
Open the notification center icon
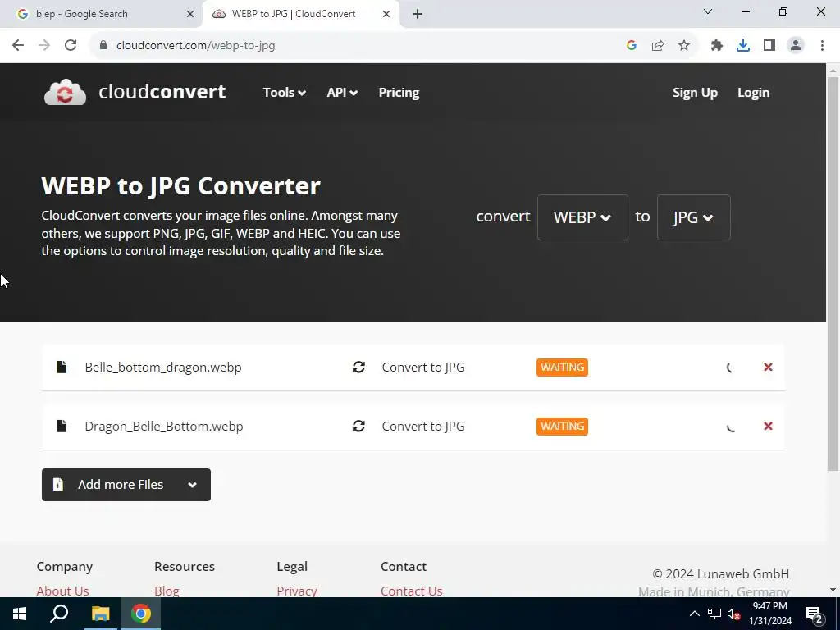815,614
